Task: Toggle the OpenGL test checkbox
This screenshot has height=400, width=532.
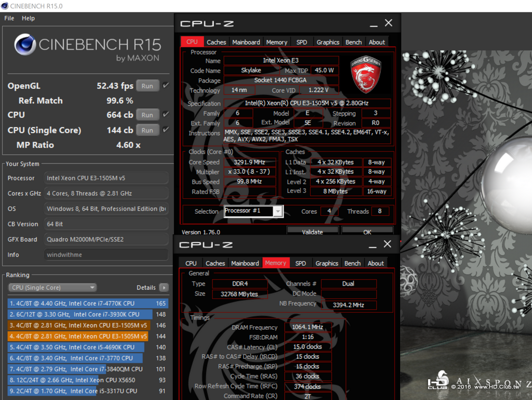Action: click(x=166, y=85)
